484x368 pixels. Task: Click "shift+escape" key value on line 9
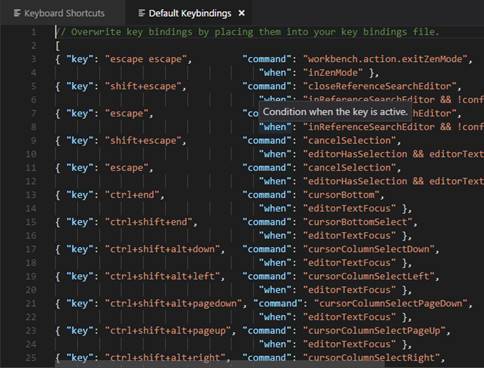click(x=143, y=141)
